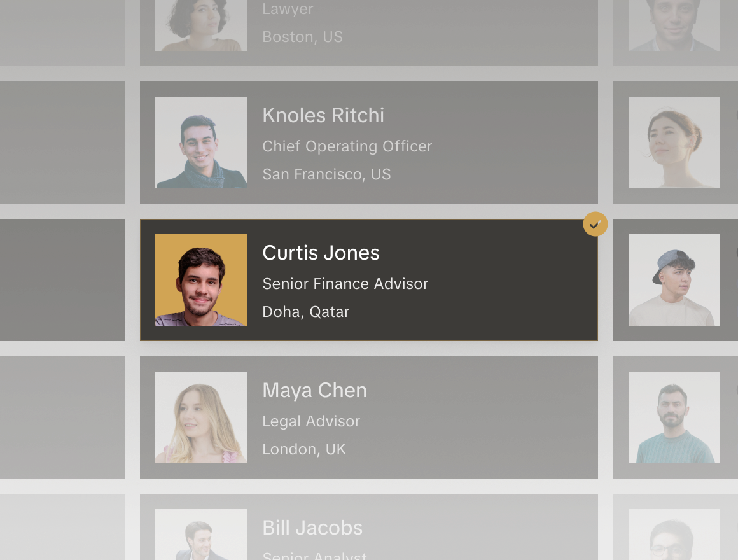Screen dimensions: 738x560
Task: Click the San Francisco, US location text
Action: tap(326, 174)
